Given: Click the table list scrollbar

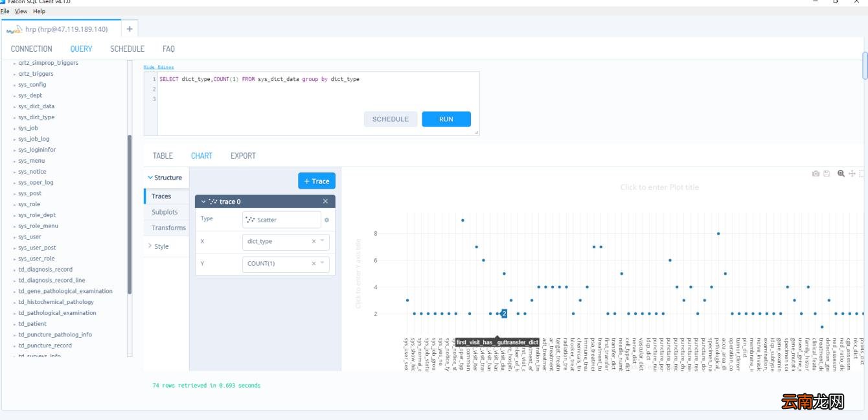Looking at the screenshot, I should pyautogui.click(x=130, y=214).
